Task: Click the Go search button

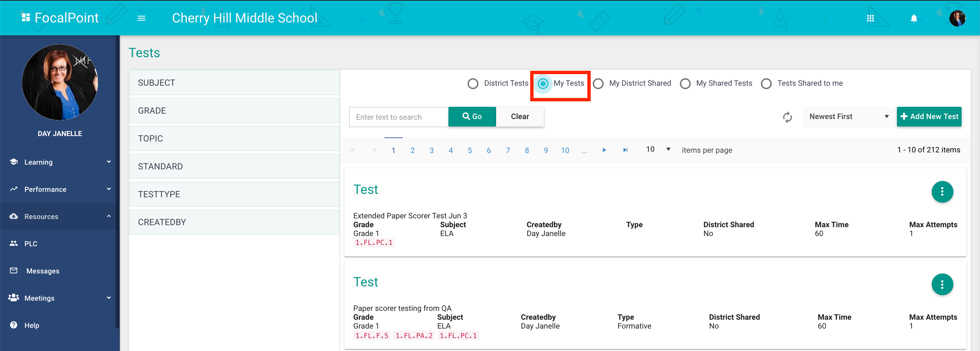Action: pyautogui.click(x=472, y=116)
